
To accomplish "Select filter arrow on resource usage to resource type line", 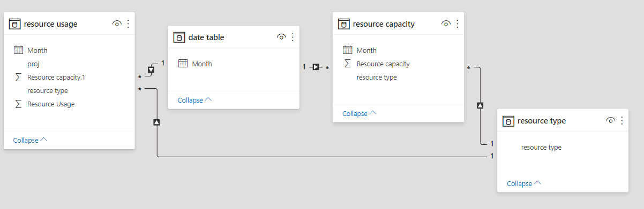I will [156, 122].
